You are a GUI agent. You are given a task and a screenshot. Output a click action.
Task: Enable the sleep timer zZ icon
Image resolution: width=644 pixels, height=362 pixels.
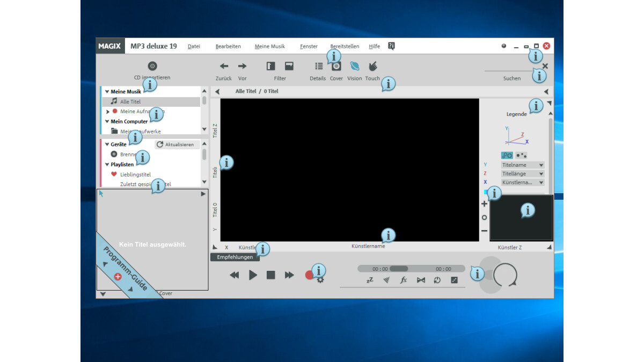(x=370, y=280)
